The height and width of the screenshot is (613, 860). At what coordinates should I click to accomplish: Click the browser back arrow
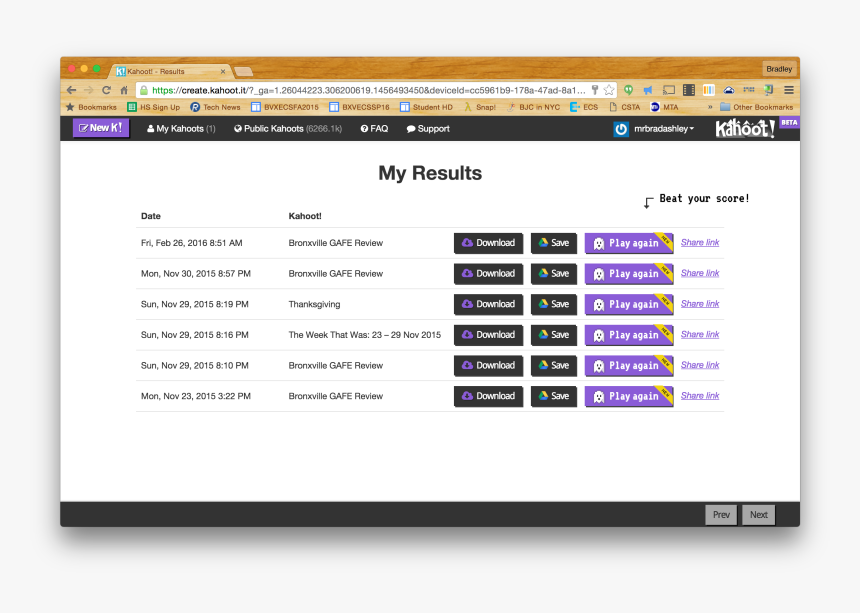(x=71, y=90)
